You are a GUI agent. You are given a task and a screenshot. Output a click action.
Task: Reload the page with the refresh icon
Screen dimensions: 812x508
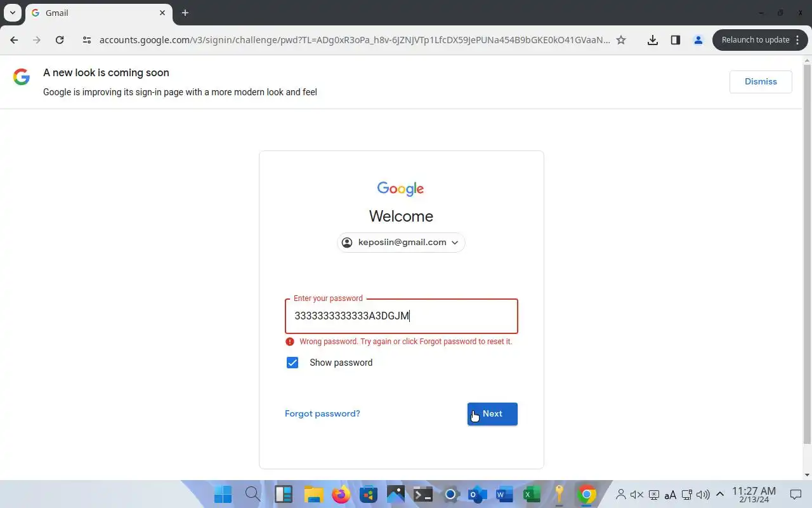[x=60, y=40]
